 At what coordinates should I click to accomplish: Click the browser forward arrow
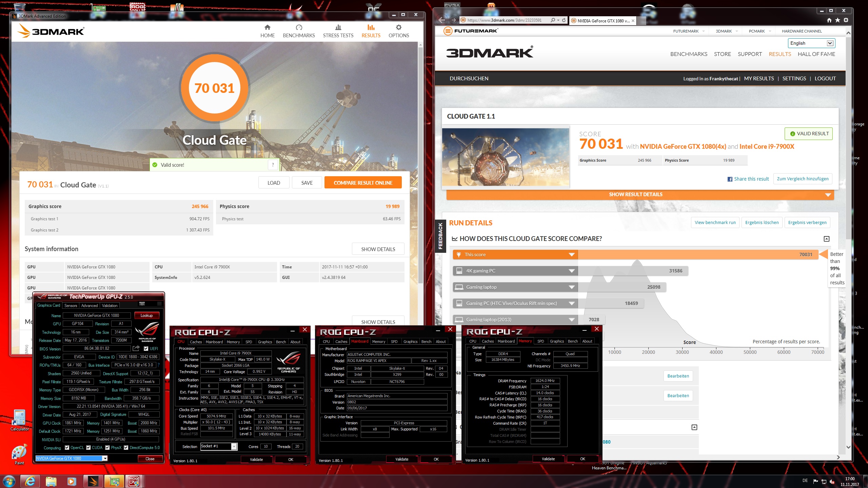[x=453, y=20]
